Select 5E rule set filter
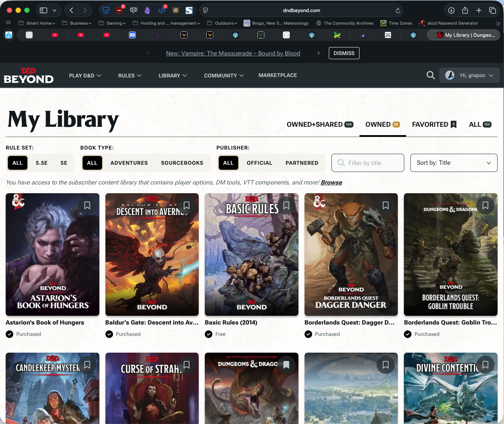 tap(64, 163)
